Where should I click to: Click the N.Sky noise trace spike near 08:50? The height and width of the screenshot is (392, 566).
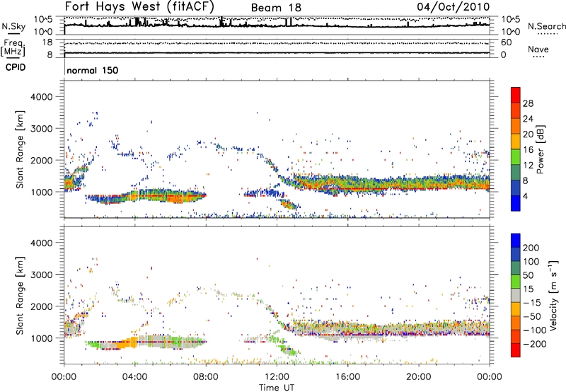point(221,22)
